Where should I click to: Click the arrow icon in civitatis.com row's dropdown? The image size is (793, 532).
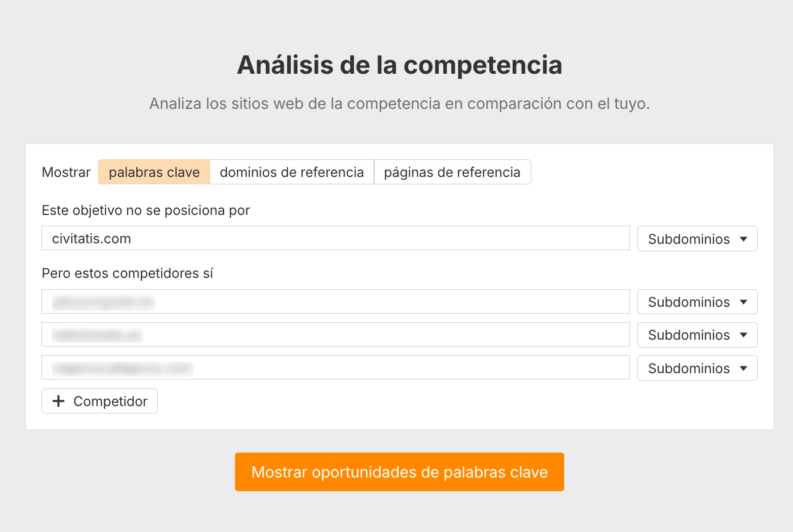744,239
